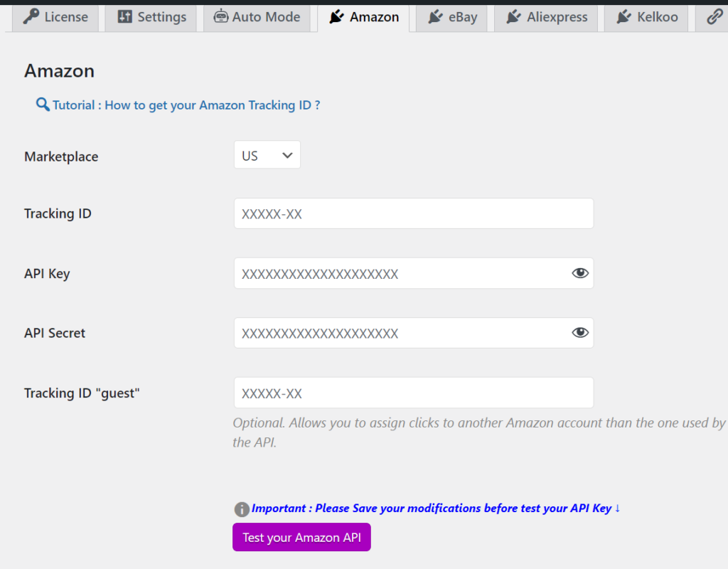Screen dimensions: 728x569
Task: Click the plug icon on Kelkoo tab
Action: click(x=623, y=17)
